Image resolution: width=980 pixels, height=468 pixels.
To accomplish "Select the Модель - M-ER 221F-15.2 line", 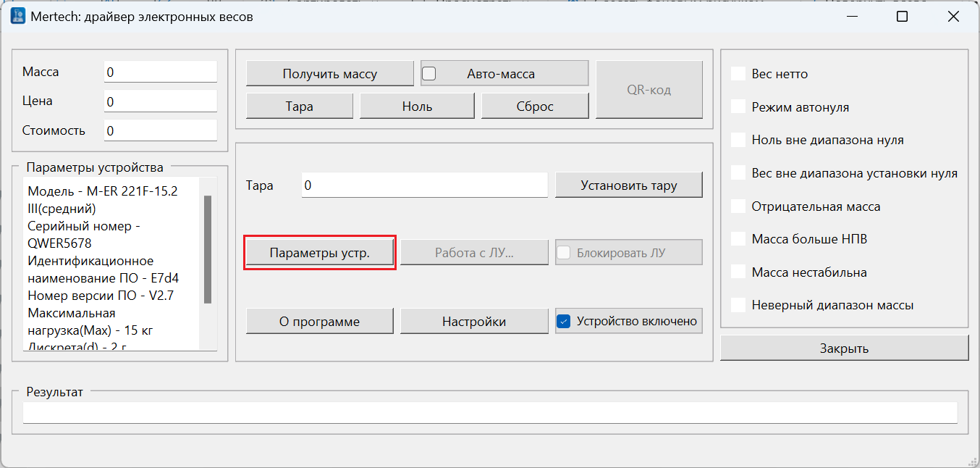I will click(x=103, y=191).
